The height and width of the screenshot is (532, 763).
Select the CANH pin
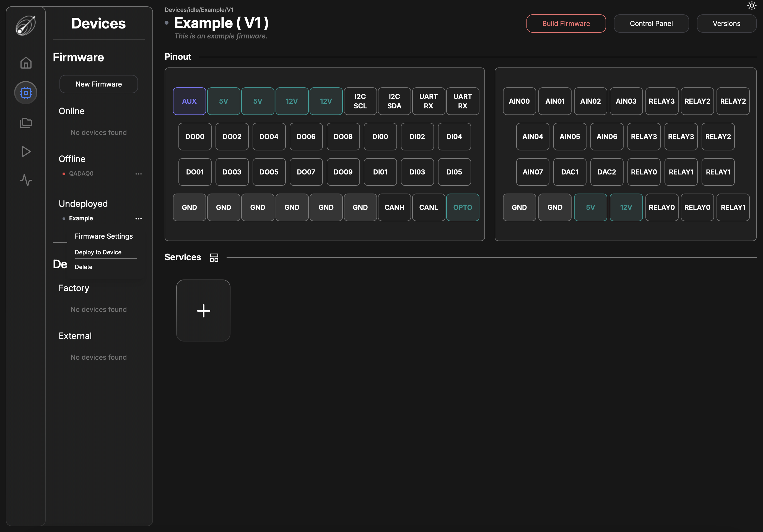(x=394, y=207)
